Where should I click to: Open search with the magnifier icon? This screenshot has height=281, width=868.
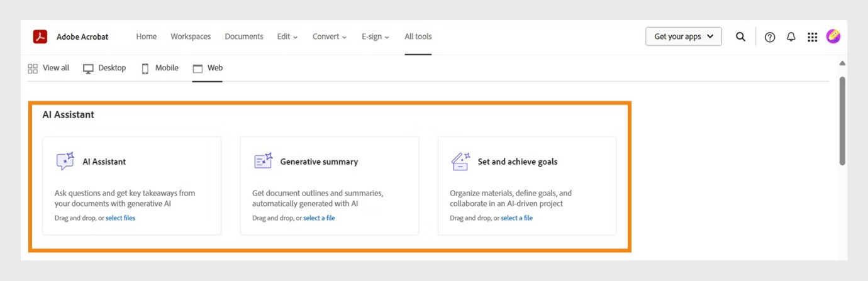coord(740,36)
